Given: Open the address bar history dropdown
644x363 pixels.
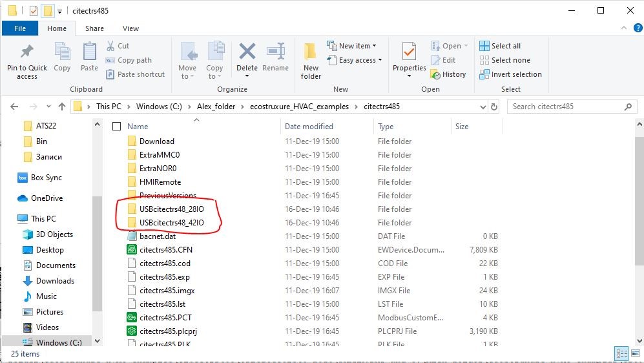Looking at the screenshot, I should [x=483, y=107].
